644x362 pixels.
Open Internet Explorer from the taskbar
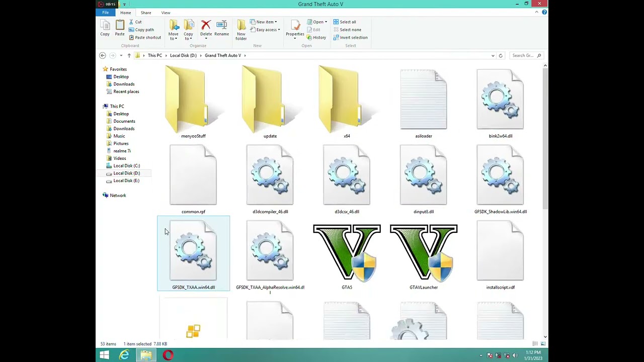point(124,355)
